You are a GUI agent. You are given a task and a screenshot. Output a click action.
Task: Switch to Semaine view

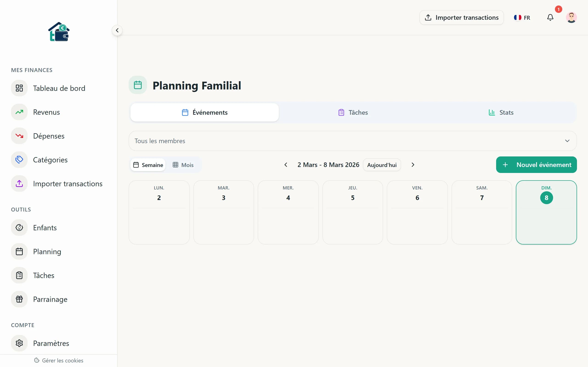click(x=148, y=164)
